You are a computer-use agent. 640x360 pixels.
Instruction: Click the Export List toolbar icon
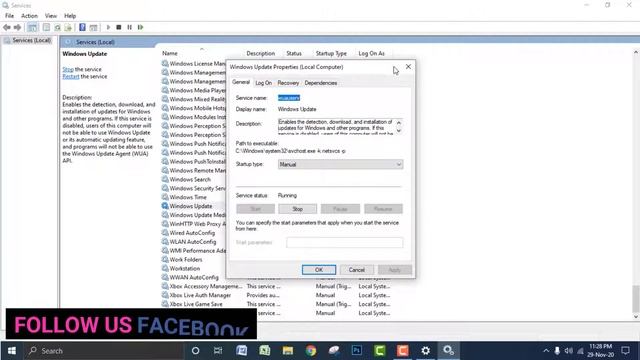pyautogui.click(x=68, y=27)
